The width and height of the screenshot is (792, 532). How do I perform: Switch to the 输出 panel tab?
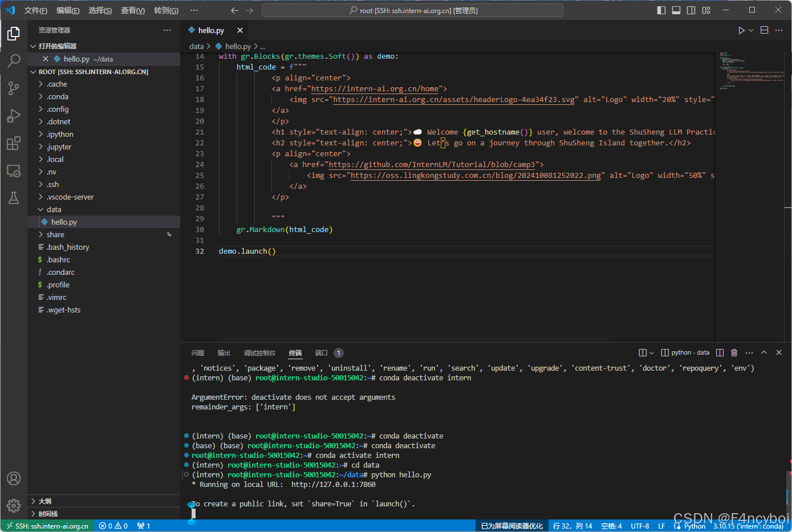pos(224,352)
